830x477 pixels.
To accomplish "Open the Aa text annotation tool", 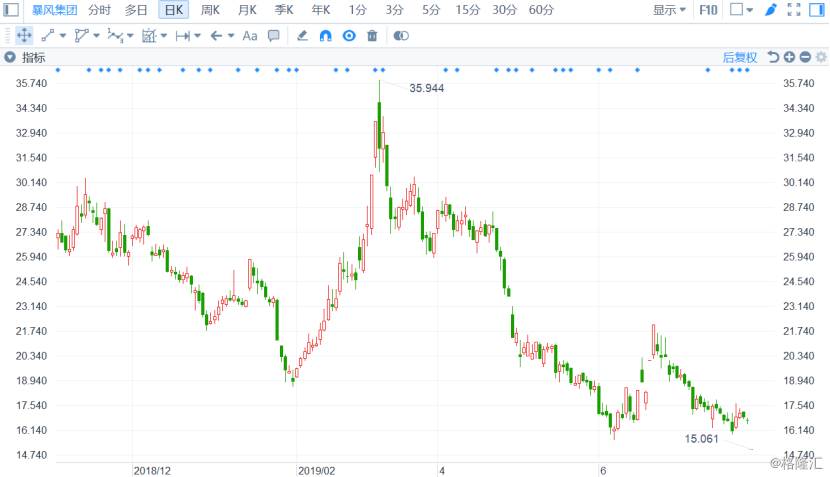I will (x=249, y=36).
